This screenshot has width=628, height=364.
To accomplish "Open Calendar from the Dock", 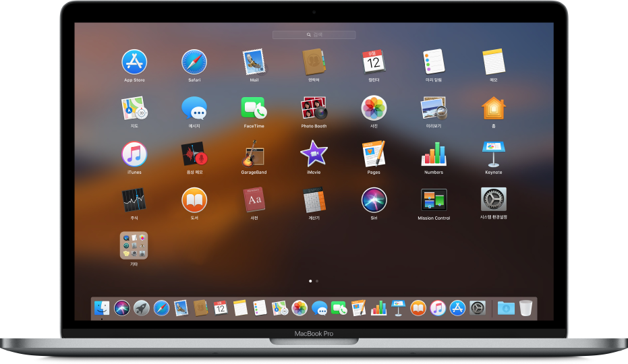I will coord(221,308).
